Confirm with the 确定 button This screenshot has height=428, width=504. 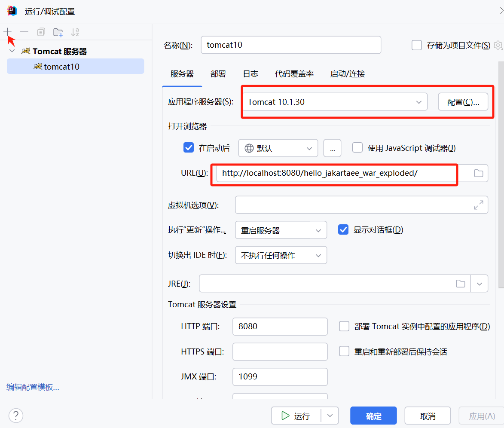pos(373,416)
